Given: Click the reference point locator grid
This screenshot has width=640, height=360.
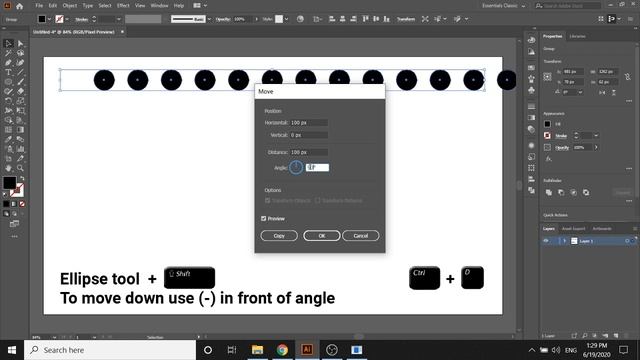Looking at the screenshot, I should [x=547, y=77].
